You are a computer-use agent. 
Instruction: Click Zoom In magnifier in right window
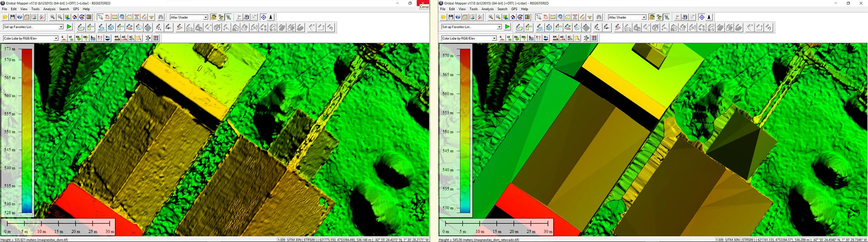coord(491,17)
